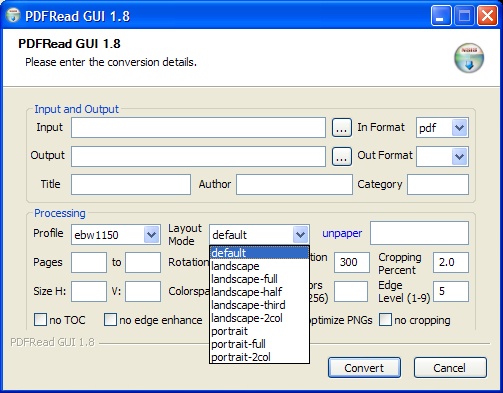Pick 'landscape-2col' layout mode
Image resolution: width=503 pixels, height=393 pixels.
click(259, 318)
